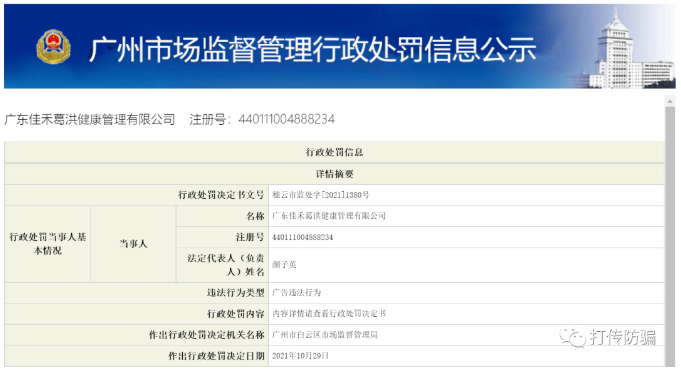Image resolution: width=681 pixels, height=372 pixels.
Task: Click registration number 440111004888234 in heading
Action: point(287,119)
